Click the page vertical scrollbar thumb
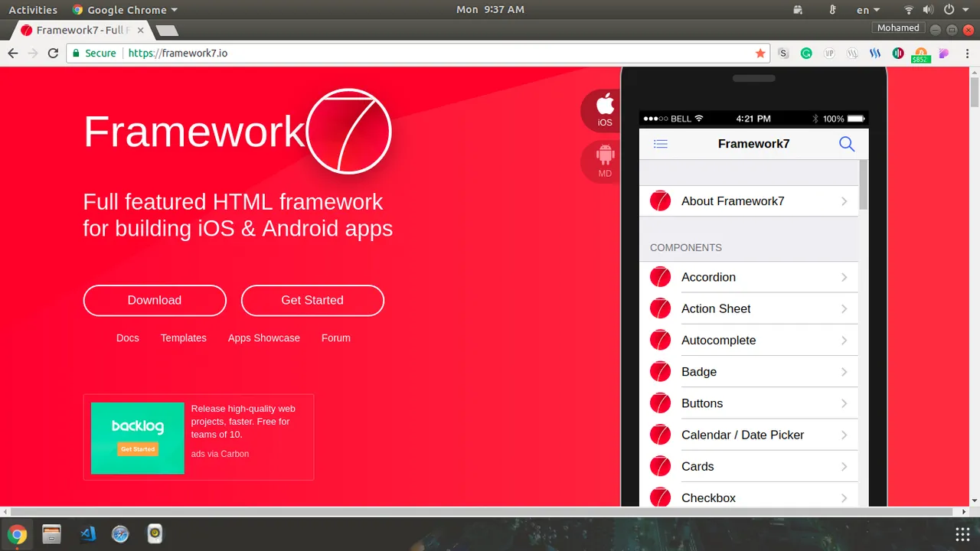The width and height of the screenshot is (980, 551). 975,92
